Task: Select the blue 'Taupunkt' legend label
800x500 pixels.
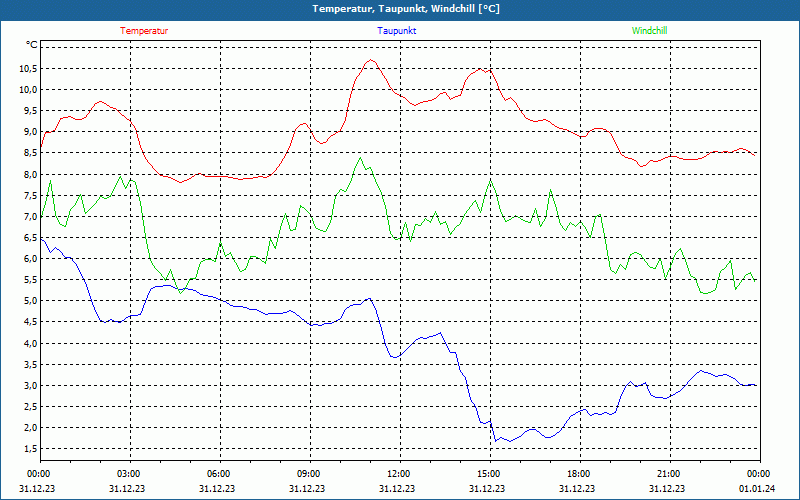Action: [x=397, y=31]
